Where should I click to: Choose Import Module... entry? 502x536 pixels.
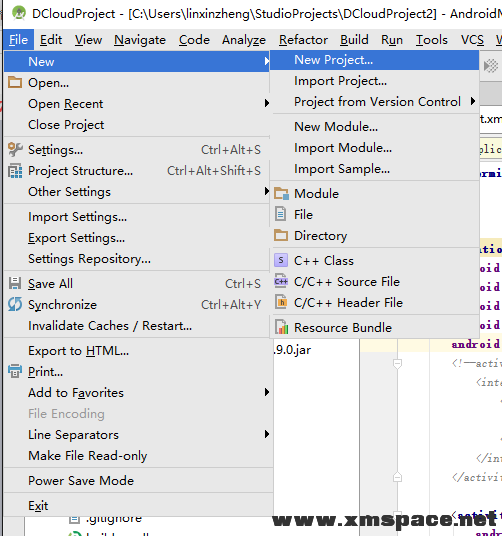tap(374, 148)
